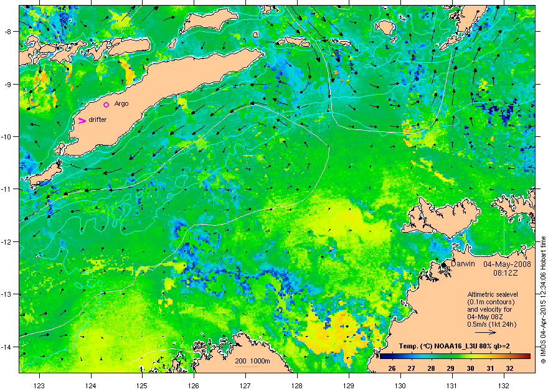Click the longitude axis label 129
548x392 pixels.
coord(349,386)
